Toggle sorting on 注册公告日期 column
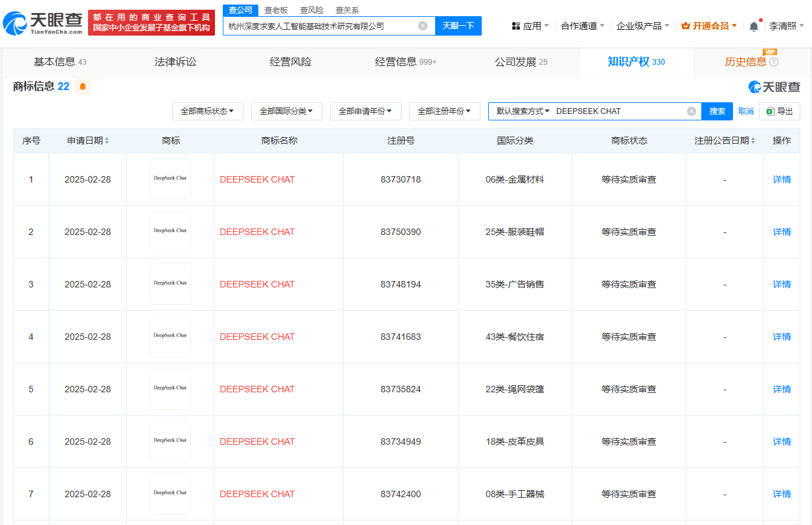812x525 pixels. click(x=752, y=140)
